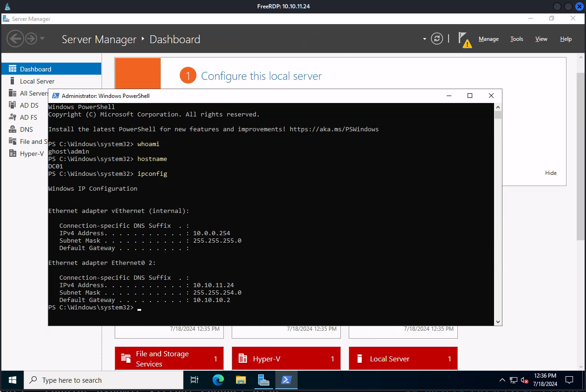Click the IPv4 address 10.10.11.24 in the console
Image resolution: width=586 pixels, height=392 pixels.
214,285
